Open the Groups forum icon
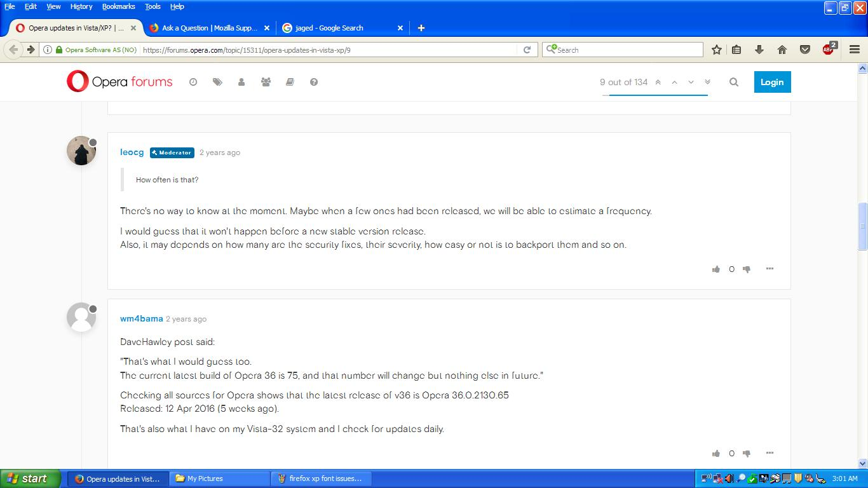Viewport: 868px width, 488px height. click(266, 82)
